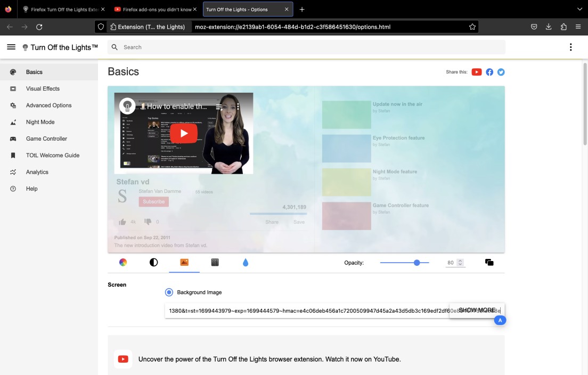Select the contrast half-circle tab
This screenshot has width=588, height=375.
[154, 263]
